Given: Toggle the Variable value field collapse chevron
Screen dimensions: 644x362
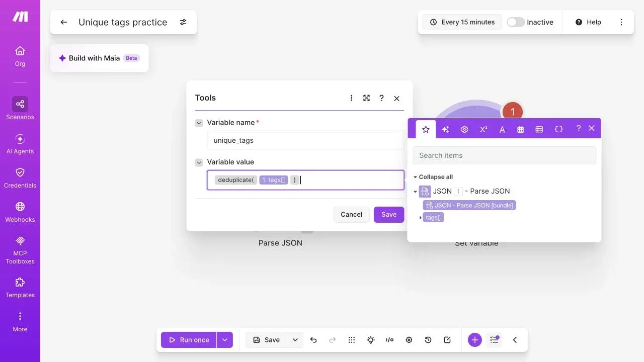Looking at the screenshot, I should coord(199,162).
